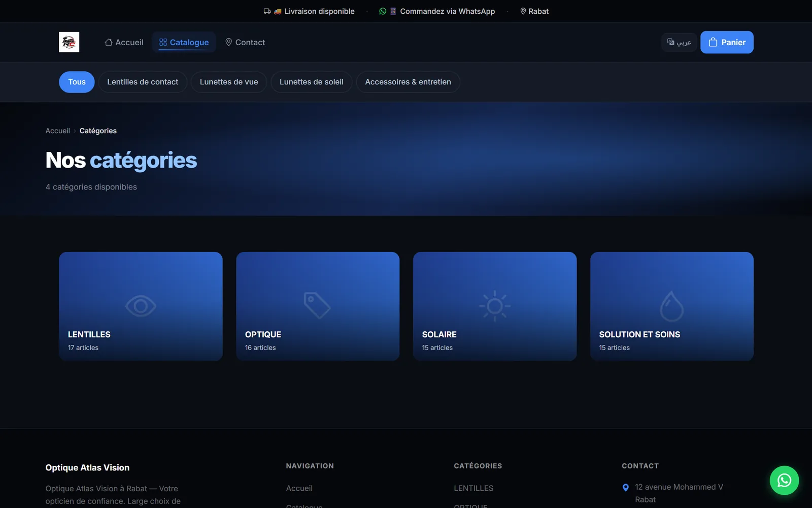Click the Accueil breadcrumb link
Image resolution: width=812 pixels, height=508 pixels.
pyautogui.click(x=57, y=131)
